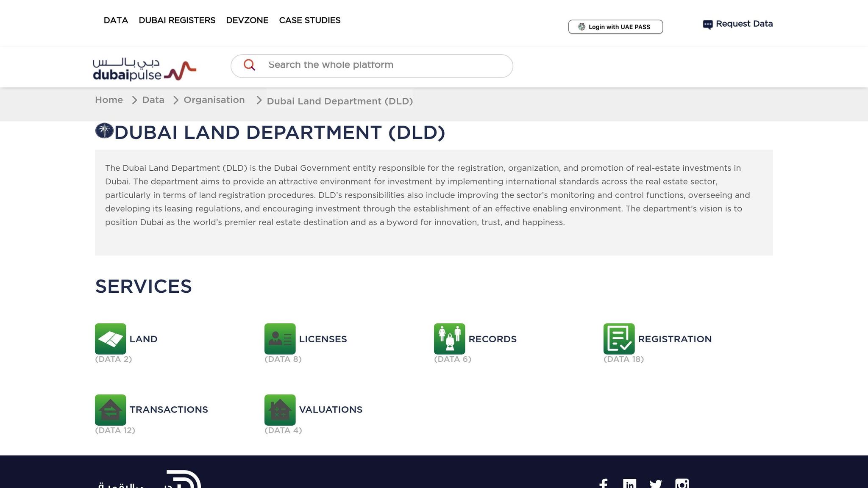This screenshot has width=868, height=488.
Task: Click the (DATA 6) count text
Action: [x=453, y=359]
